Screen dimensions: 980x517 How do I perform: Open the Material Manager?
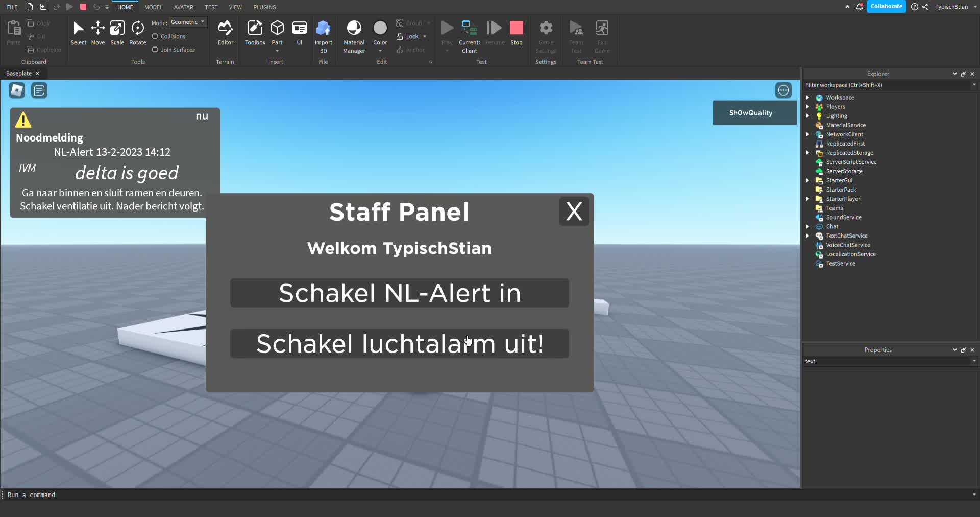tap(354, 36)
